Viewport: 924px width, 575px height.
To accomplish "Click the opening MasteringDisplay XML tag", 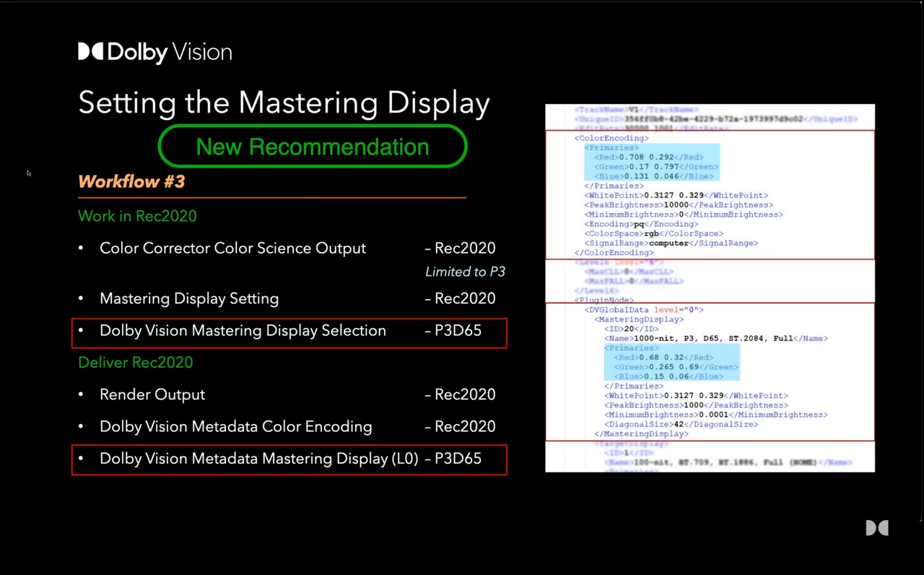I will coord(639,319).
